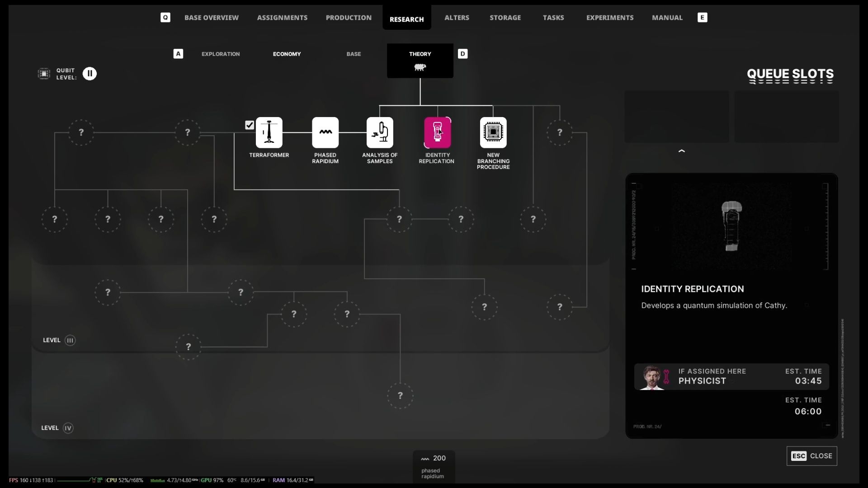Click the D key next-category icon
This screenshot has width=868, height=488.
tap(462, 54)
